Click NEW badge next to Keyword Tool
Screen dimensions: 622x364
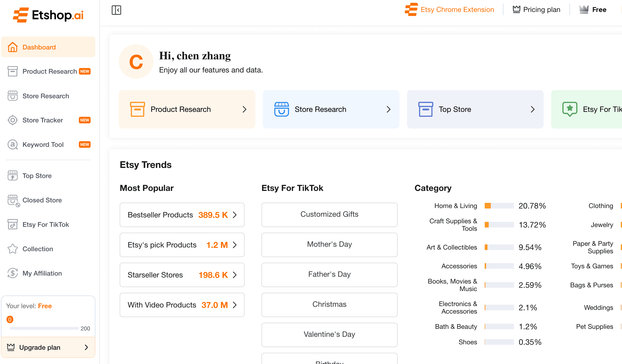pos(85,144)
